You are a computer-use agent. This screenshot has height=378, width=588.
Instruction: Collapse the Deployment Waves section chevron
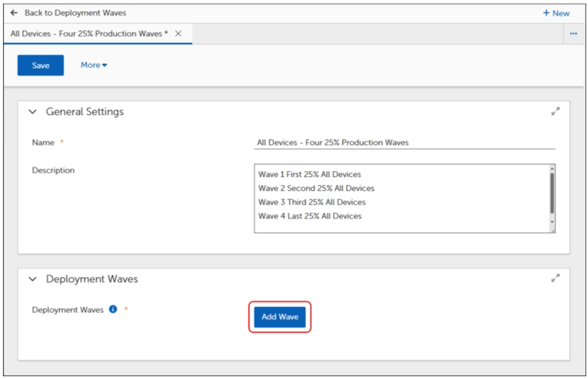coord(33,279)
